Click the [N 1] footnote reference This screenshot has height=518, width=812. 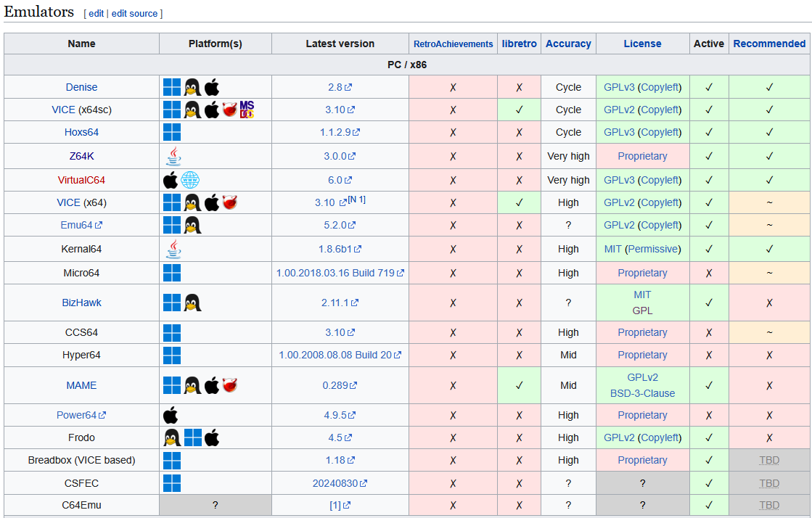357,200
